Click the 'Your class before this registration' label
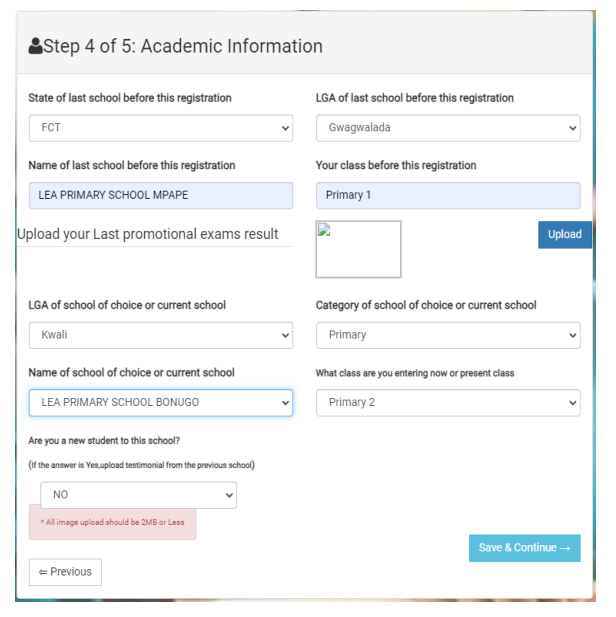 tap(396, 165)
